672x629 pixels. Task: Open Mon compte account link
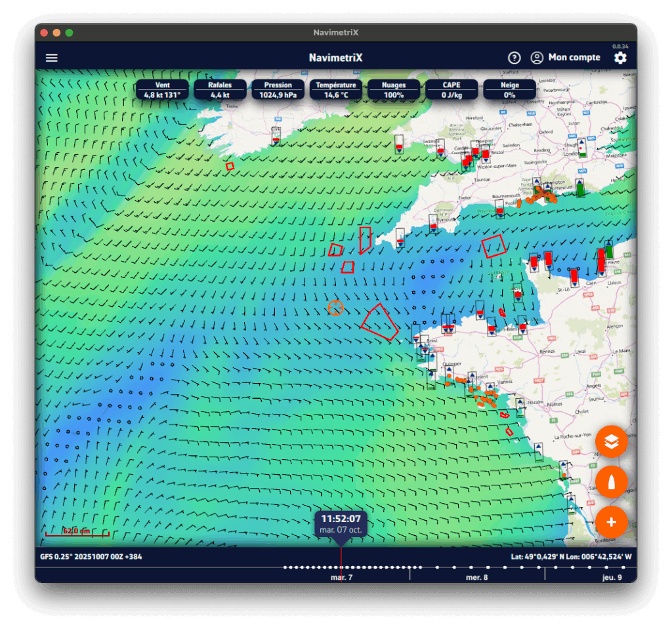574,58
